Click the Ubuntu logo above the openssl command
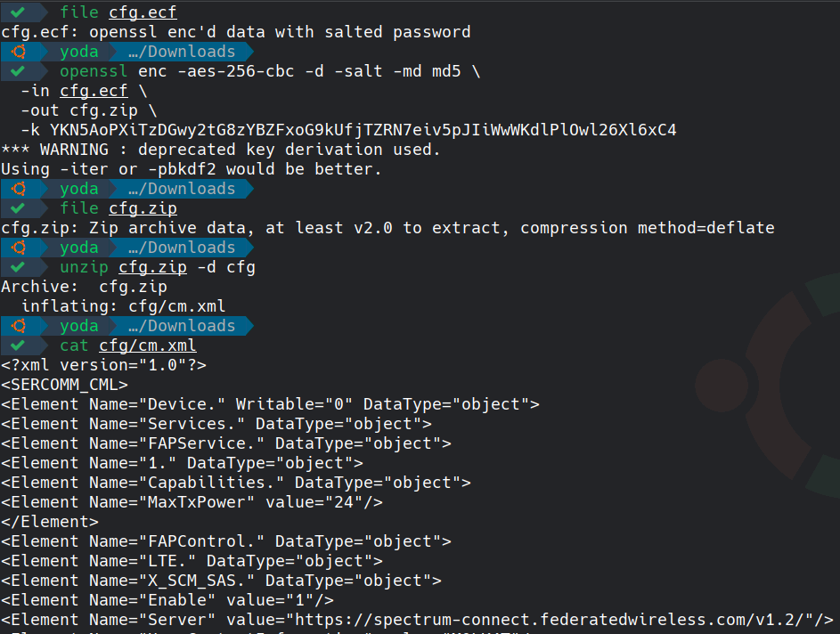 pyautogui.click(x=19, y=52)
